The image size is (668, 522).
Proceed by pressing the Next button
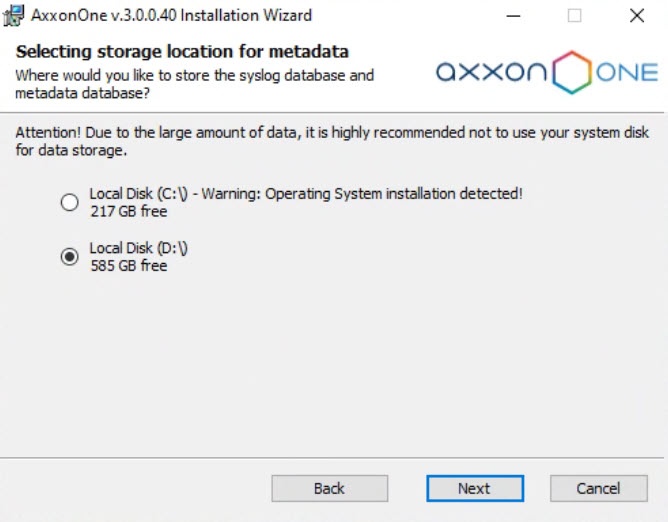click(474, 488)
